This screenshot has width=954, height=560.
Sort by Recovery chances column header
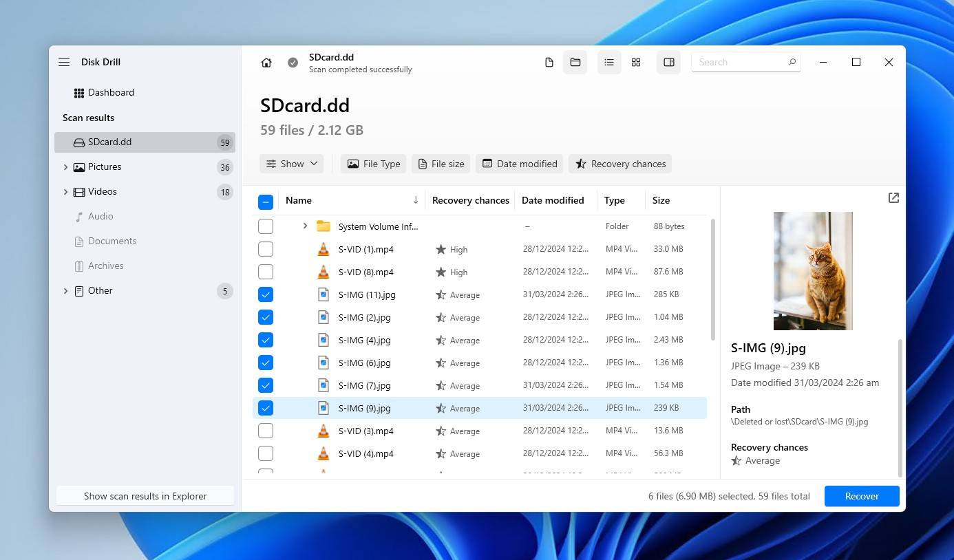(471, 200)
